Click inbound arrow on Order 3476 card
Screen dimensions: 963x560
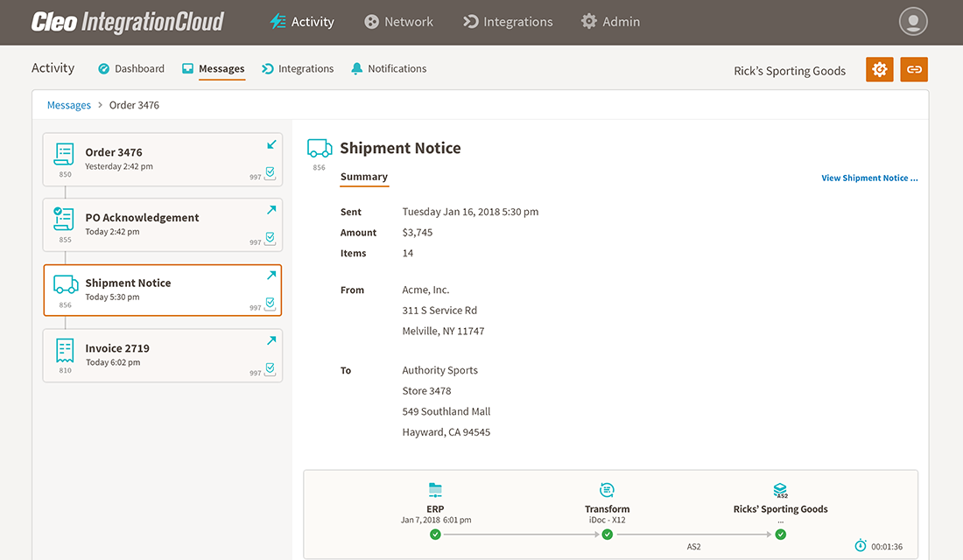271,144
